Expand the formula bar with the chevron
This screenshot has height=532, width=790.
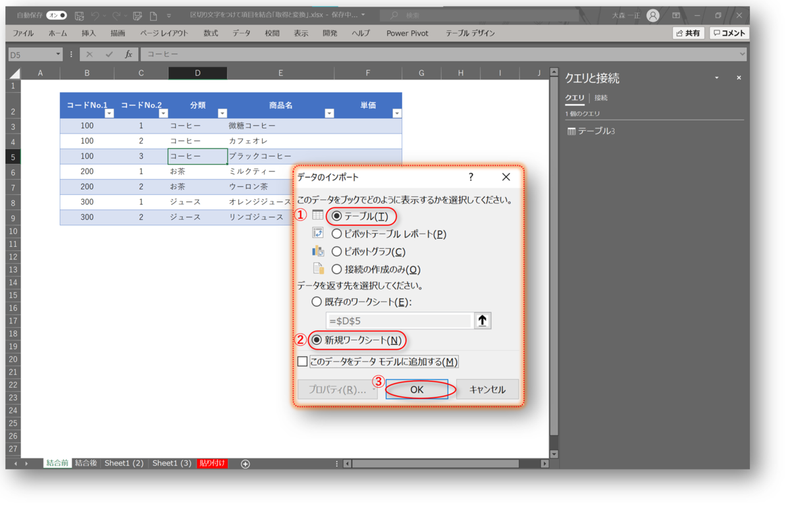point(742,55)
